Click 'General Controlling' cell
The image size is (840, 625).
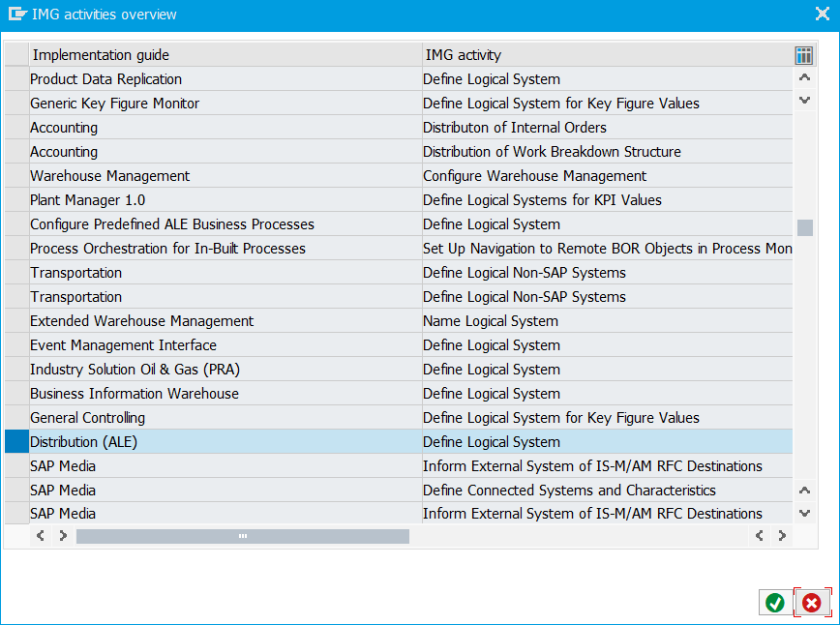point(225,418)
